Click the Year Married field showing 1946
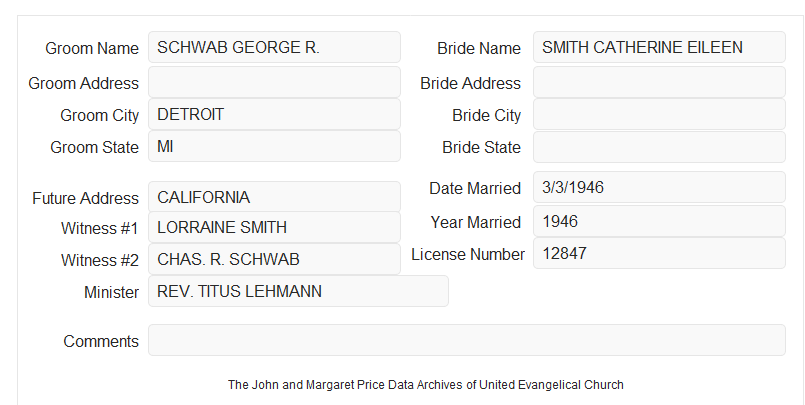The height and width of the screenshot is (405, 805). (x=659, y=221)
